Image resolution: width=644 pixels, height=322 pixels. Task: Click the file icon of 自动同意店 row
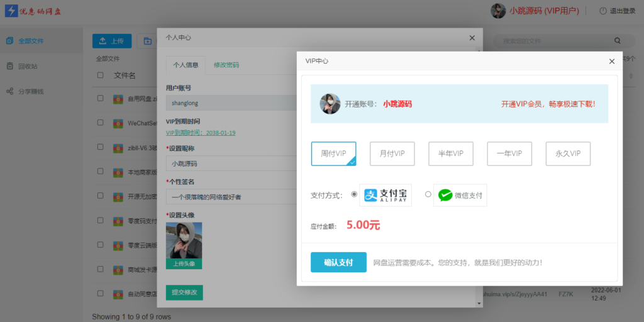tap(118, 294)
